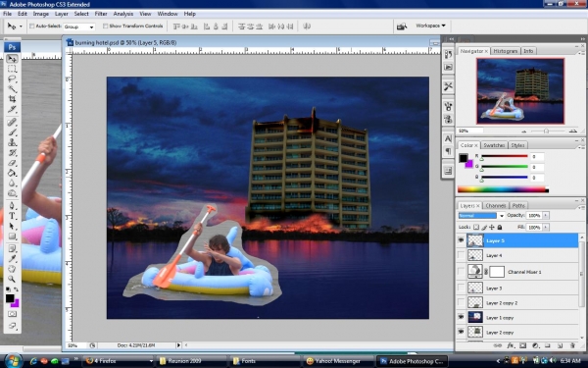Hide Layer 5 with its eye icon
This screenshot has height=368, width=588.
point(461,240)
